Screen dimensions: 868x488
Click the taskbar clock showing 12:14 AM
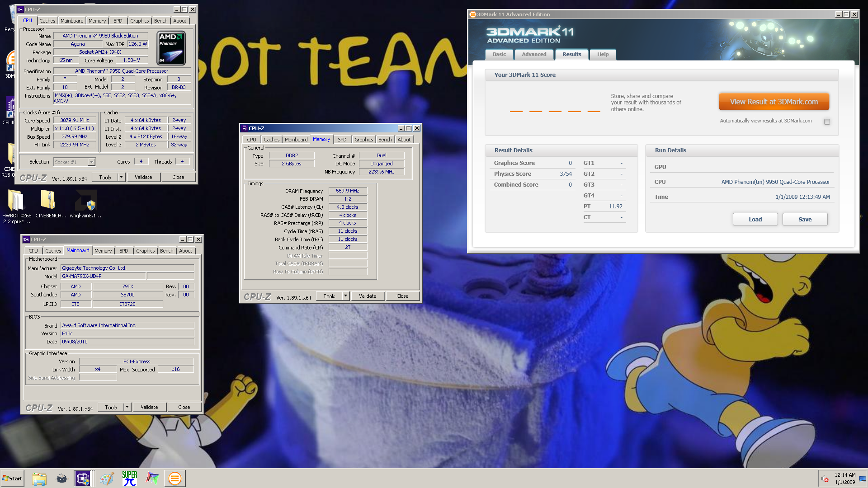click(844, 479)
